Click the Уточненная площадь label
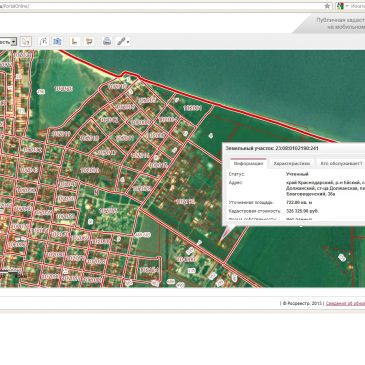The image size is (365, 365). 251,202
